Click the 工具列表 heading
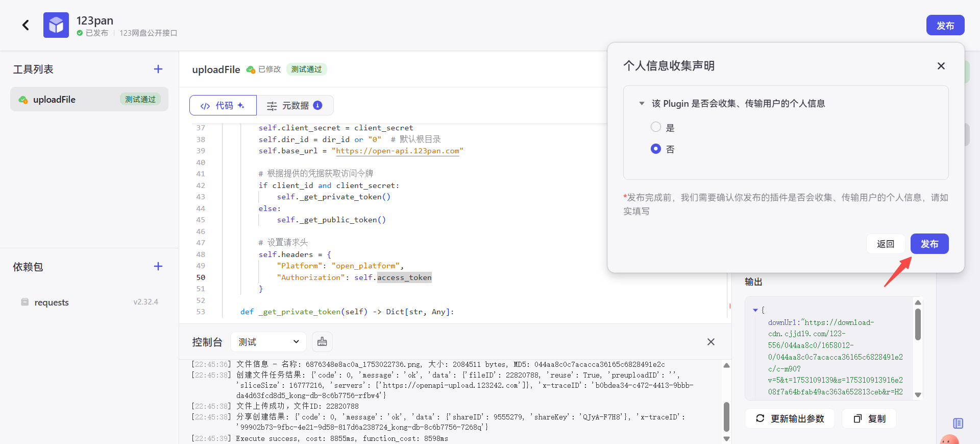The image size is (980, 444). (x=33, y=69)
